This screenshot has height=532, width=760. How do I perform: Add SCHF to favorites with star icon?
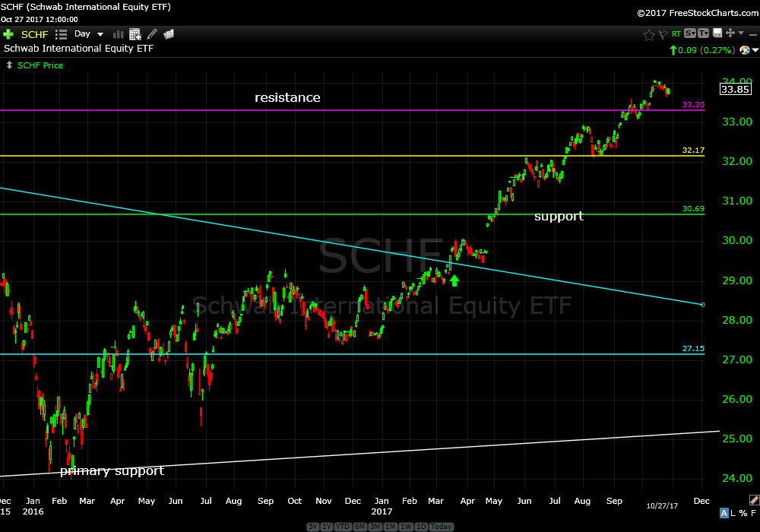[x=648, y=34]
